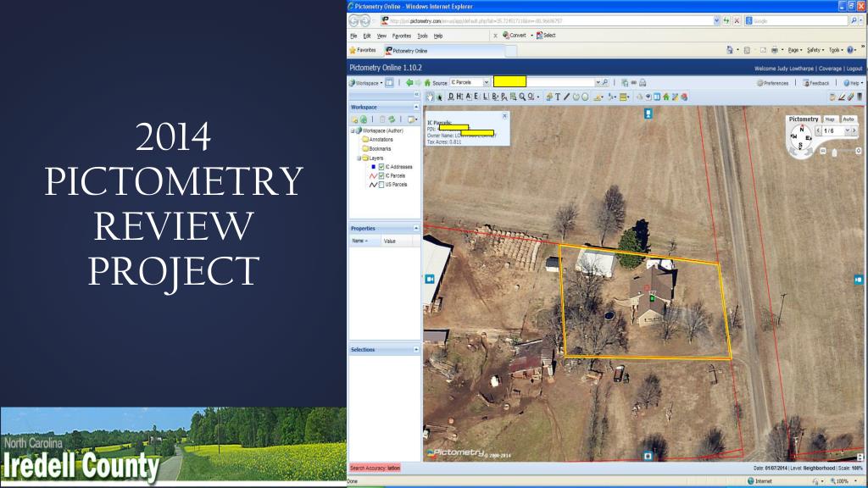Select the line drawing tool
868x488 pixels.
(x=566, y=97)
